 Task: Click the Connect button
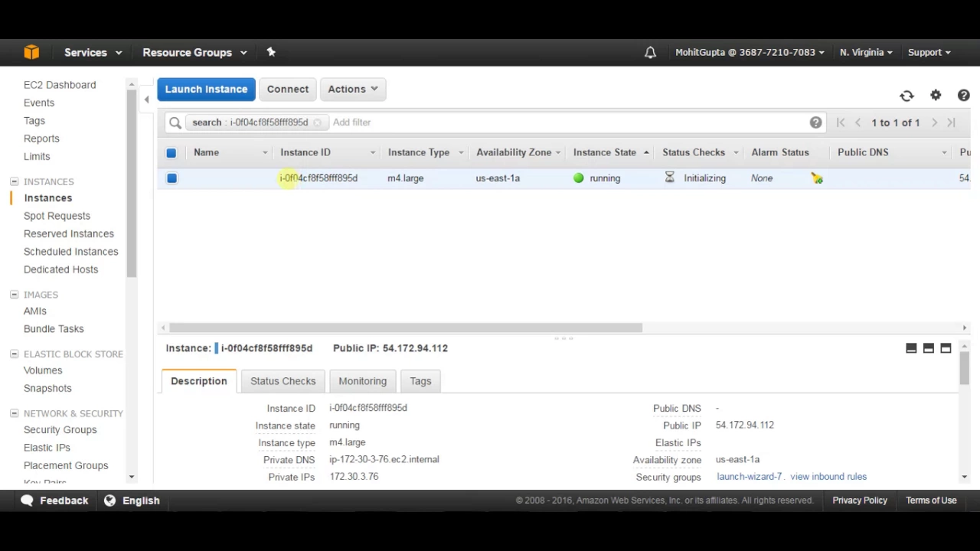pyautogui.click(x=288, y=89)
